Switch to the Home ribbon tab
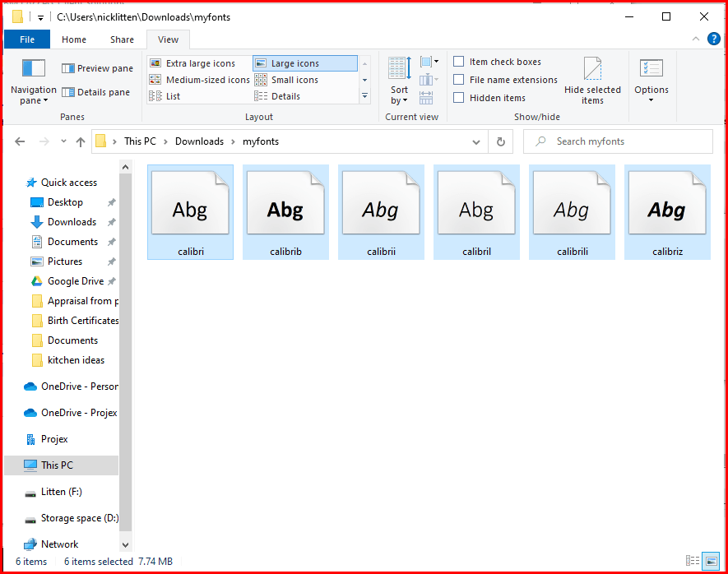Image resolution: width=728 pixels, height=574 pixels. coord(74,39)
